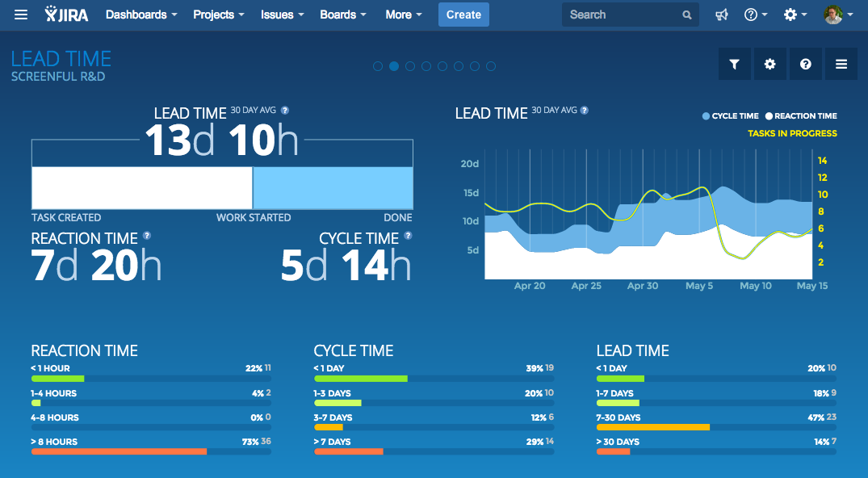Open the JIRA help question-mark menu
Image resolution: width=868 pixels, height=478 pixels.
point(756,15)
